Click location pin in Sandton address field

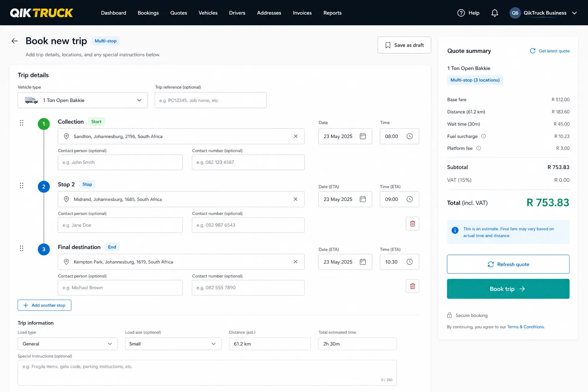[66, 136]
